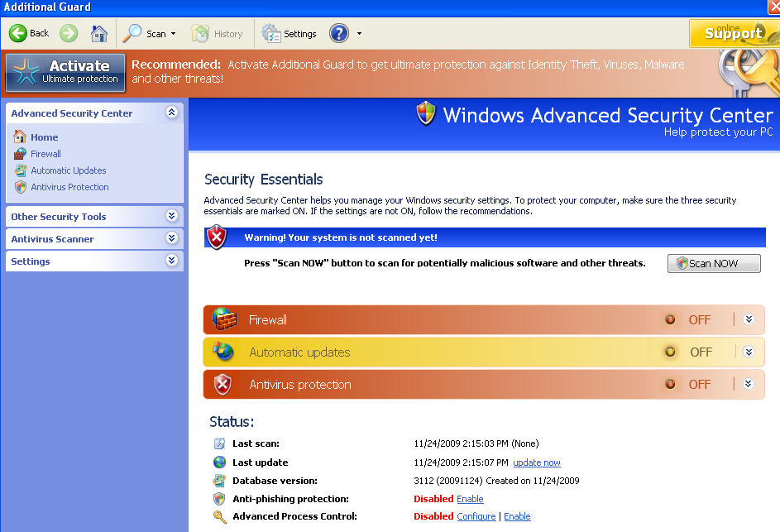Viewport: 780px width, 532px height.
Task: Click the Database version icon
Action: (219, 480)
